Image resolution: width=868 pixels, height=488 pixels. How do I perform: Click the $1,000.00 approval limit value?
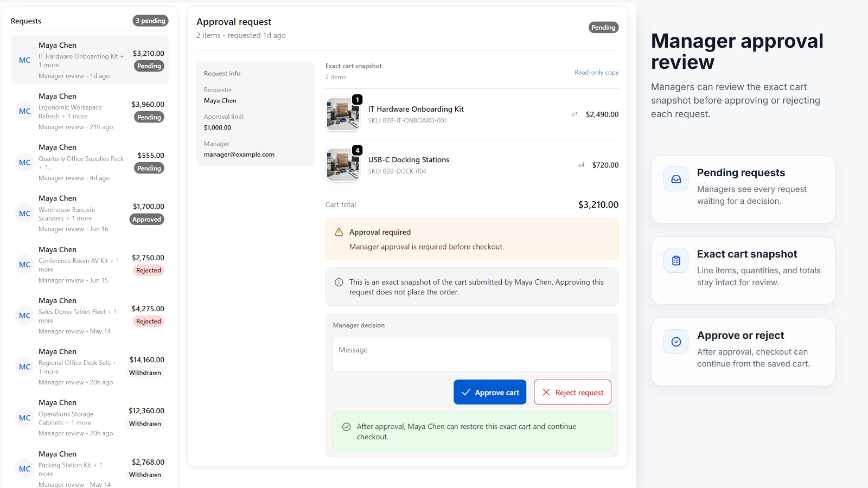pos(218,127)
